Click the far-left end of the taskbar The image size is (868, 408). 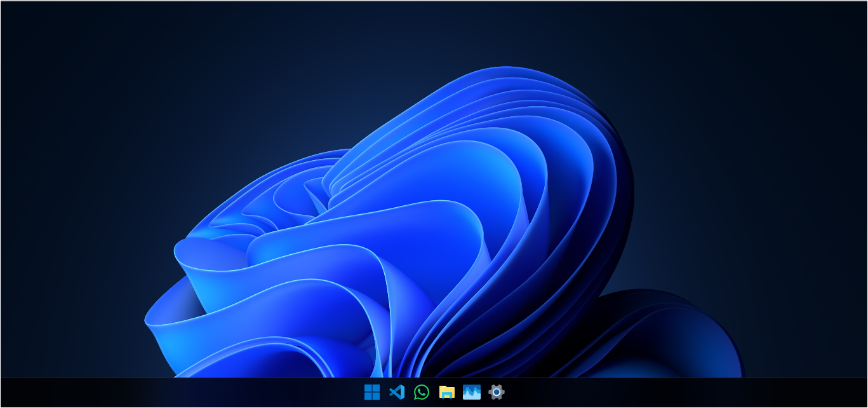pos(4,393)
